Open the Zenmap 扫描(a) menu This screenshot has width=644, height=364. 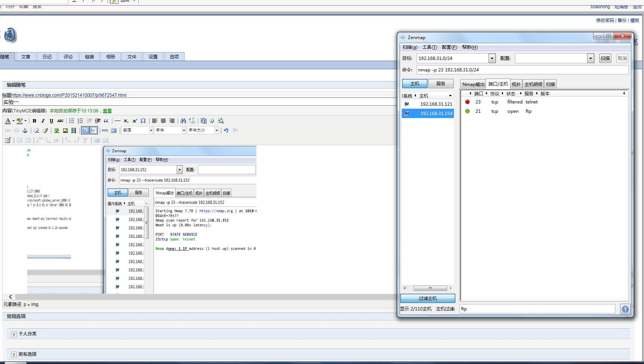[410, 47]
